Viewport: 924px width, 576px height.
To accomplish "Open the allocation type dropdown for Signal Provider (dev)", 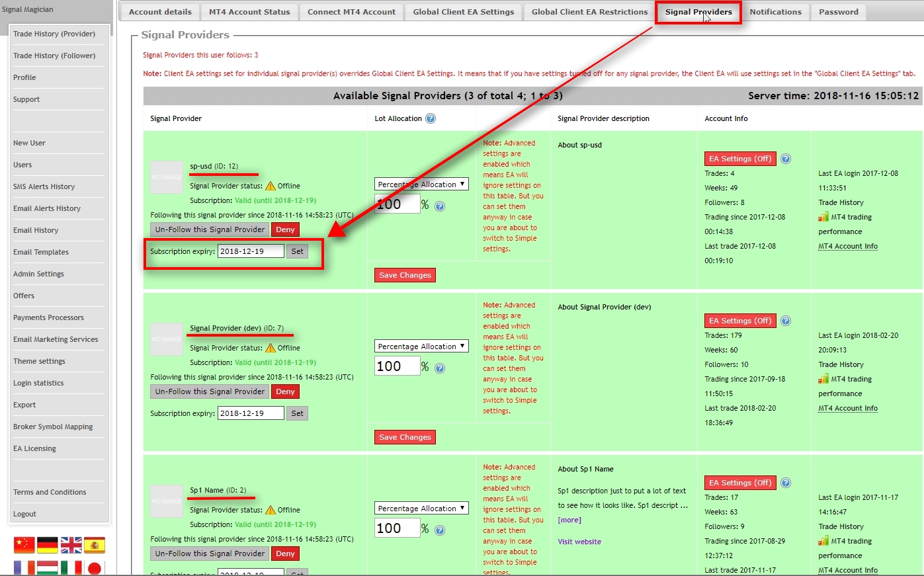I will coord(421,345).
